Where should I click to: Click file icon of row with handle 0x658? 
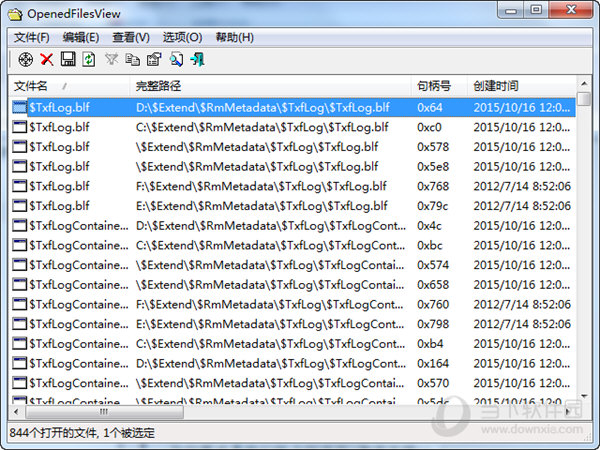pos(20,285)
